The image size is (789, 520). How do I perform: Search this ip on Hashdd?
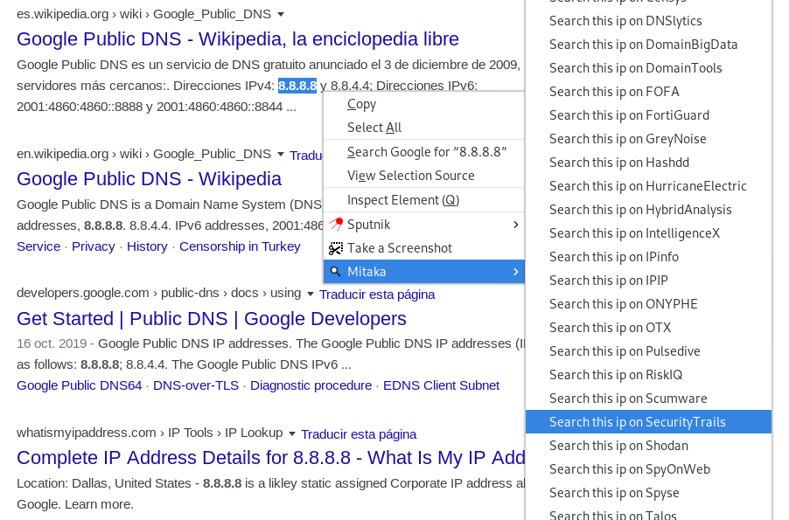(649, 163)
